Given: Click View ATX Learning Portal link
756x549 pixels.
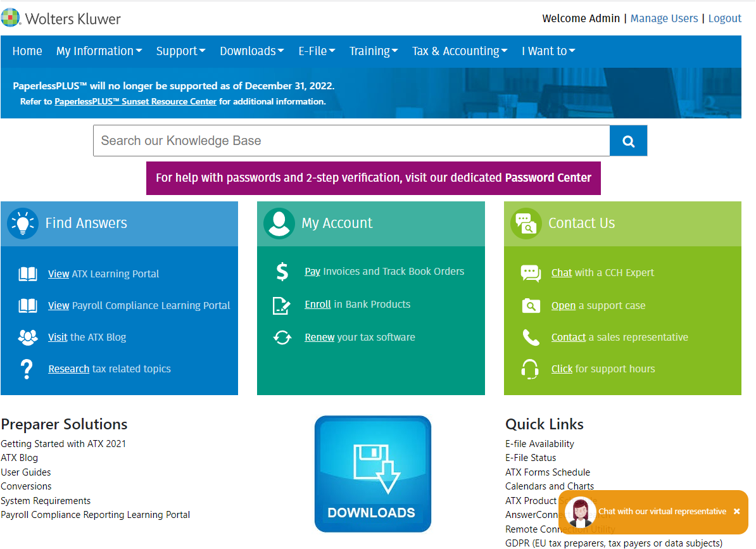Looking at the screenshot, I should point(103,274).
